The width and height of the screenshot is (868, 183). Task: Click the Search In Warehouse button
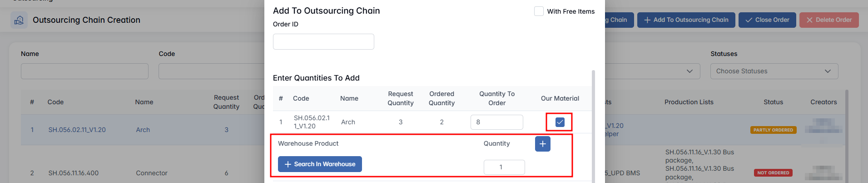320,164
